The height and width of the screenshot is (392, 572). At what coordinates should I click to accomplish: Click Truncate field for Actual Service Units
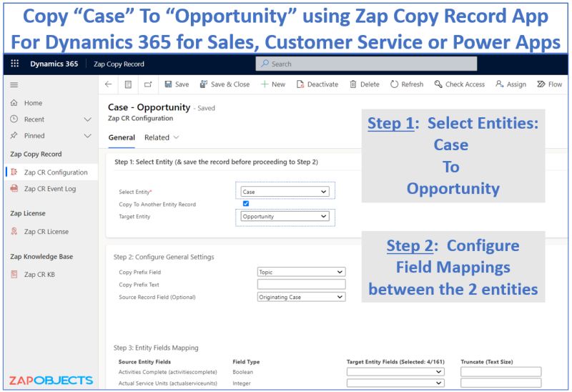point(501,383)
